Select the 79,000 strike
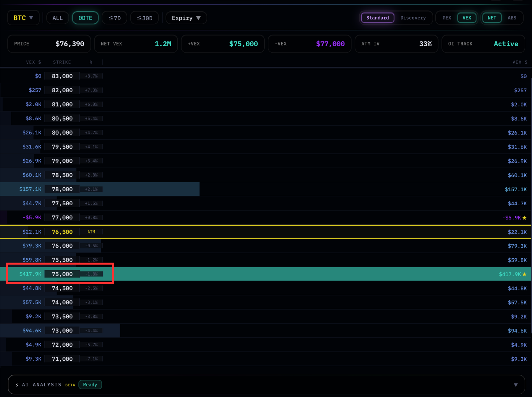 tap(62, 161)
